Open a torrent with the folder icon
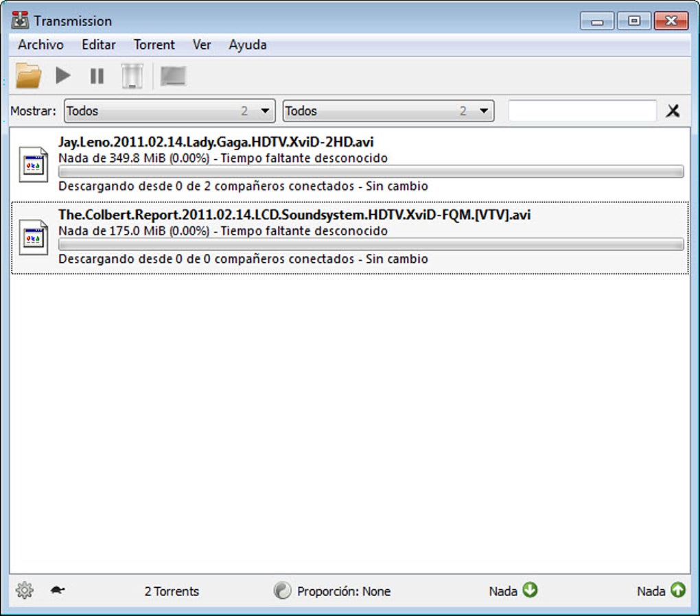The width and height of the screenshot is (700, 616). pos(28,75)
